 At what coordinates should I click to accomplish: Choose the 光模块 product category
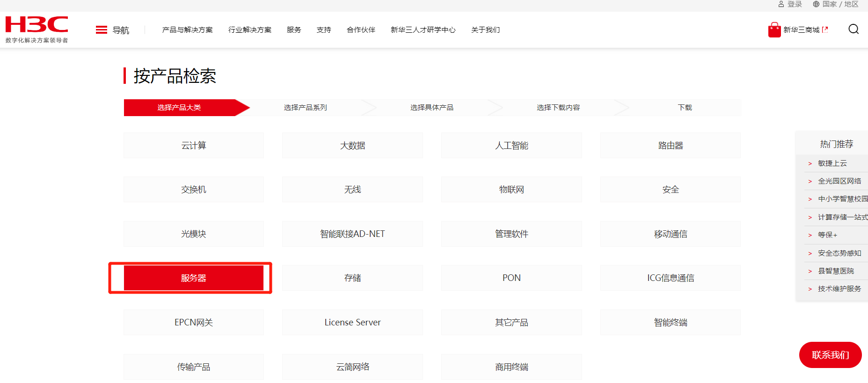pyautogui.click(x=194, y=234)
